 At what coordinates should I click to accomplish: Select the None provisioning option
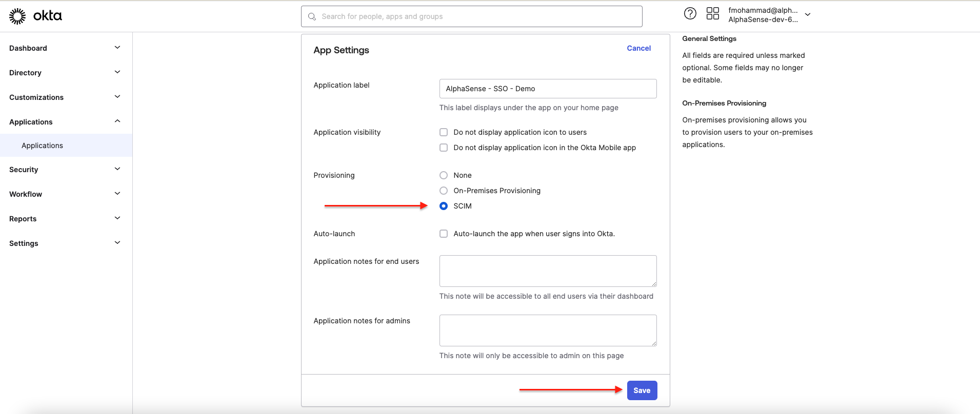point(444,175)
